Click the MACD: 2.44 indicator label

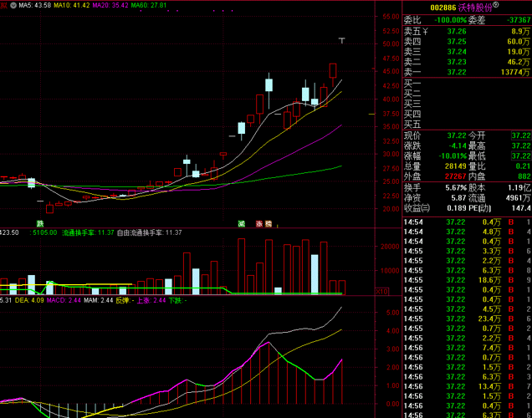point(64,300)
